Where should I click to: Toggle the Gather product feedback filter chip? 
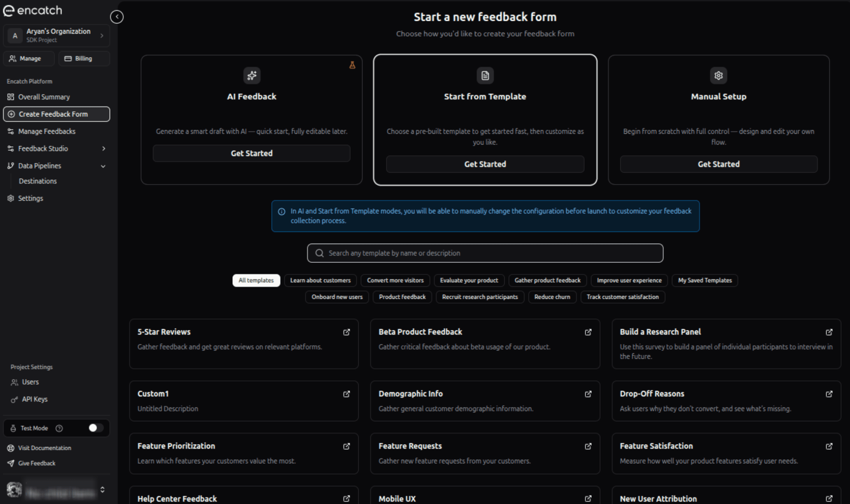(547, 280)
